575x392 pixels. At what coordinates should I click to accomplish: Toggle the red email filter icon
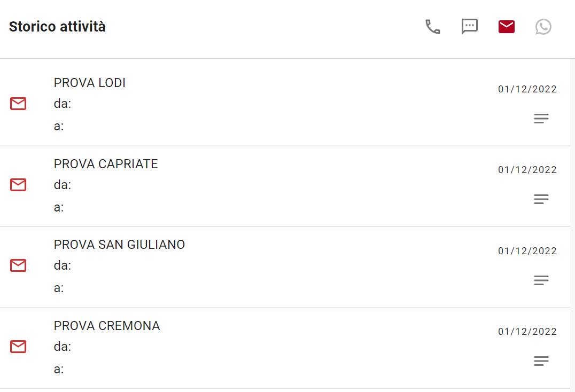pos(506,27)
